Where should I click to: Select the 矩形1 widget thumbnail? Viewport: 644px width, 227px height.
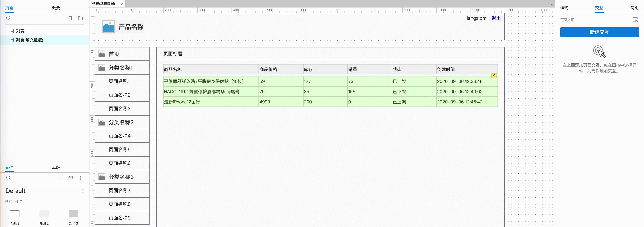coord(15,214)
